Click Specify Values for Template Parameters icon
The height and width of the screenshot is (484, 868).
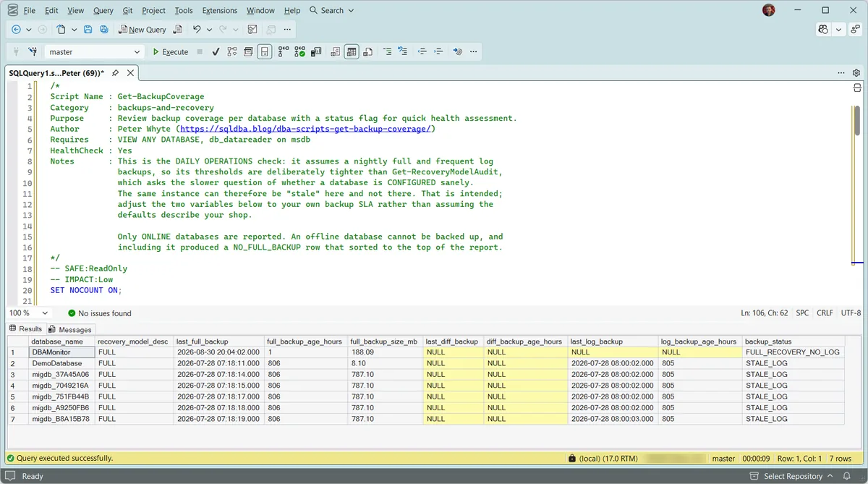[x=457, y=52]
